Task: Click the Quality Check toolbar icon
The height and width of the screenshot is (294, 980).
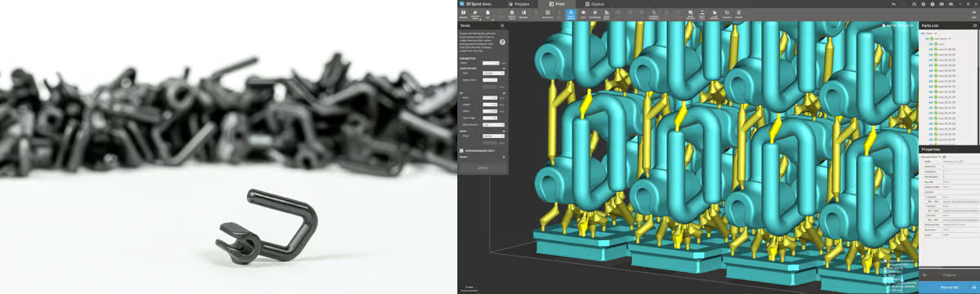Action: tap(512, 13)
